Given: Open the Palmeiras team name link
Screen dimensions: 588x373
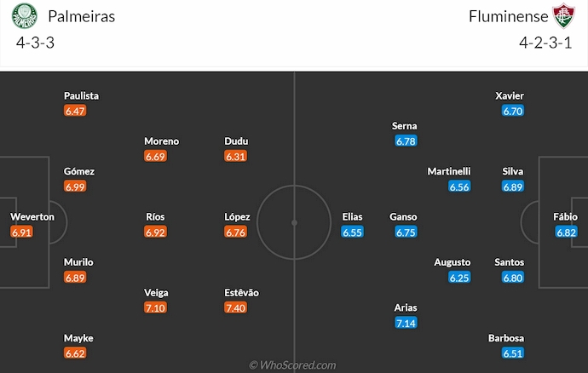Looking at the screenshot, I should pyautogui.click(x=82, y=16).
